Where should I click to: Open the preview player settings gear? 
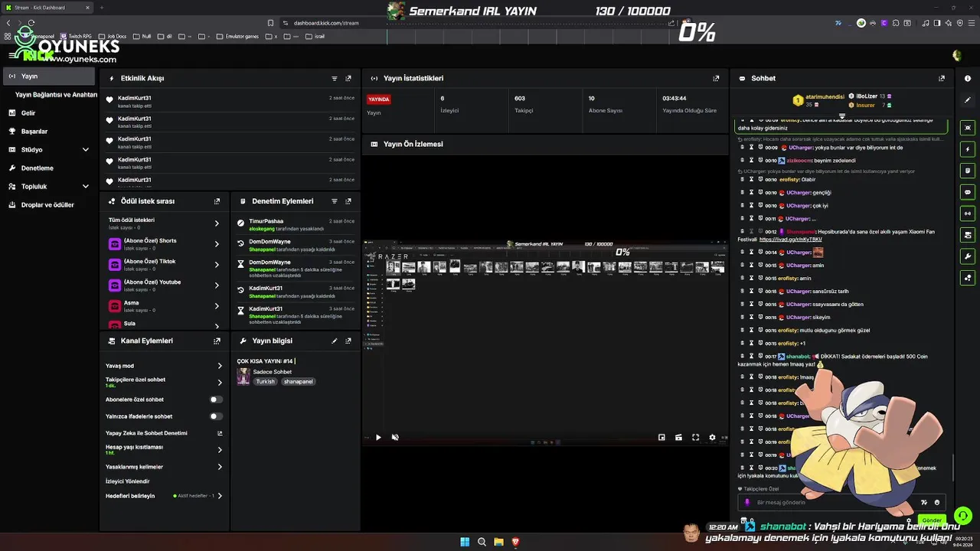tap(712, 437)
